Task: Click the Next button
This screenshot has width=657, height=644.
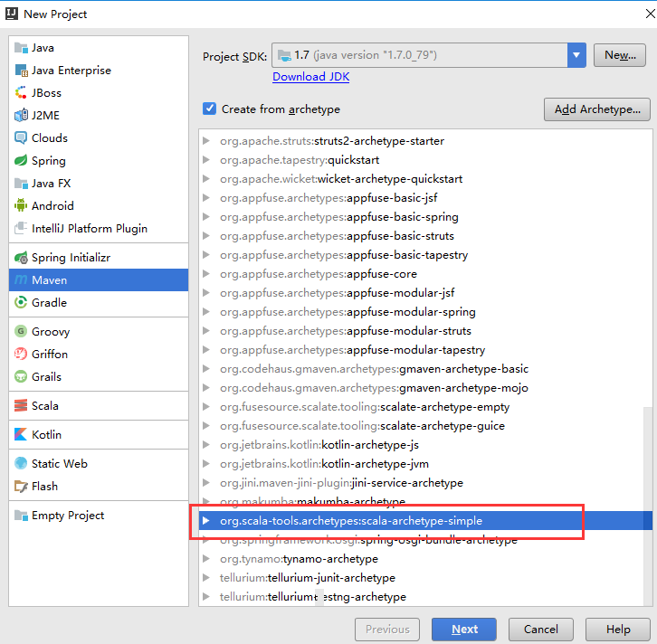Action: click(x=464, y=630)
